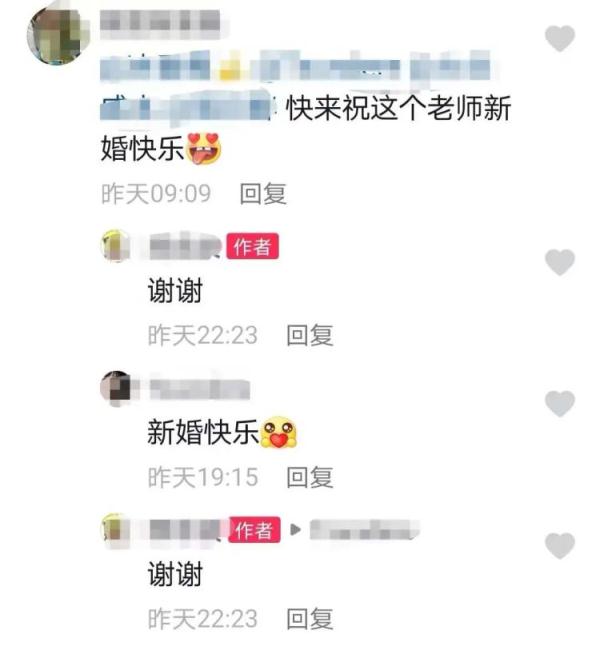Image resolution: width=600 pixels, height=650 pixels.
Task: Tap the second red 作者 badge
Action: coord(254,530)
